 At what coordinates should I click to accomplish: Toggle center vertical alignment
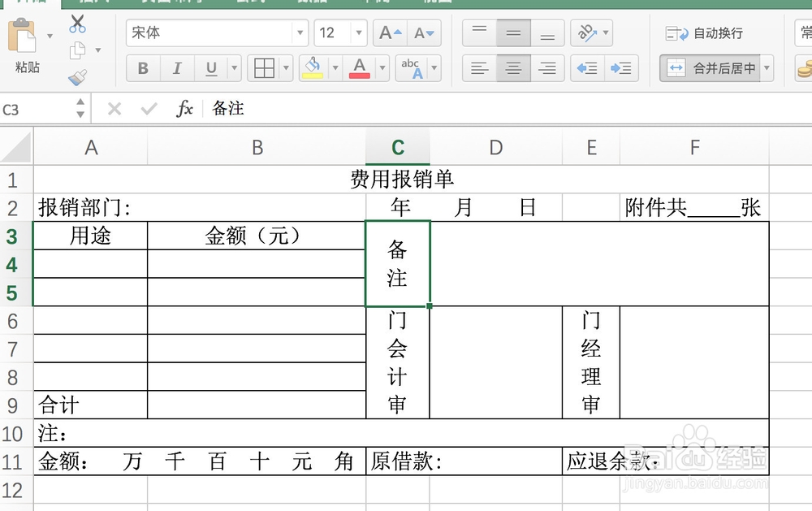513,32
